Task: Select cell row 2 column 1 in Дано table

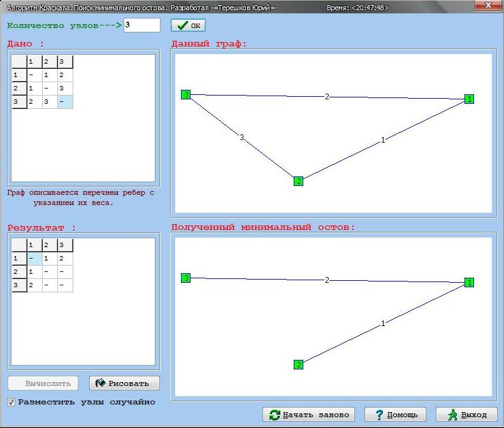Action: click(34, 89)
